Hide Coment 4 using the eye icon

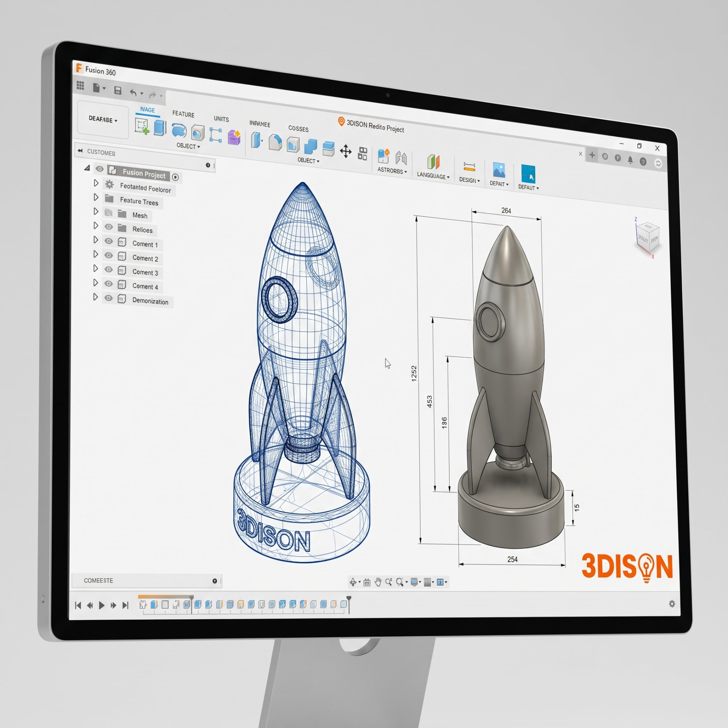point(109,284)
